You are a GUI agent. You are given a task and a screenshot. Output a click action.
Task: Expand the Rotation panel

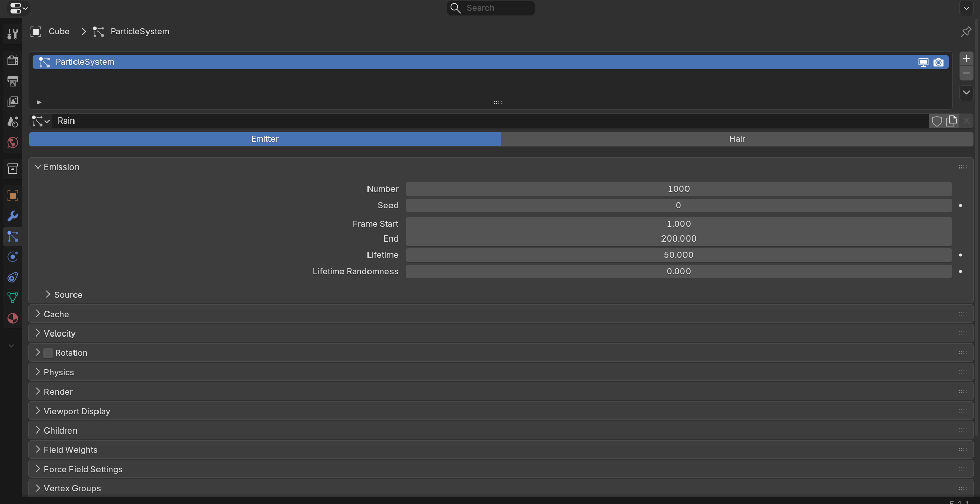(x=38, y=353)
